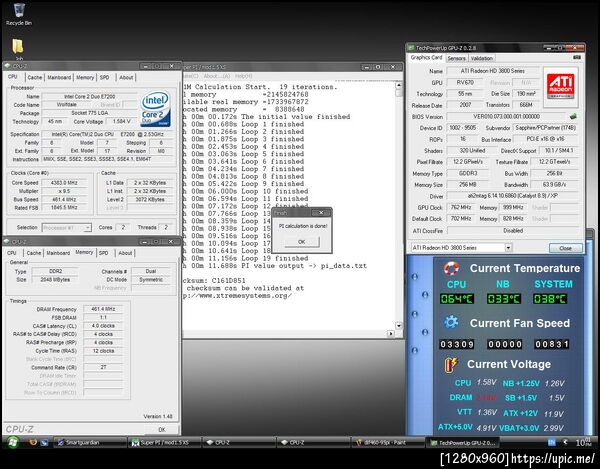This screenshot has height=469, width=600.
Task: Click the Super PI line 'Loop 19 finished'
Action: pos(275,258)
